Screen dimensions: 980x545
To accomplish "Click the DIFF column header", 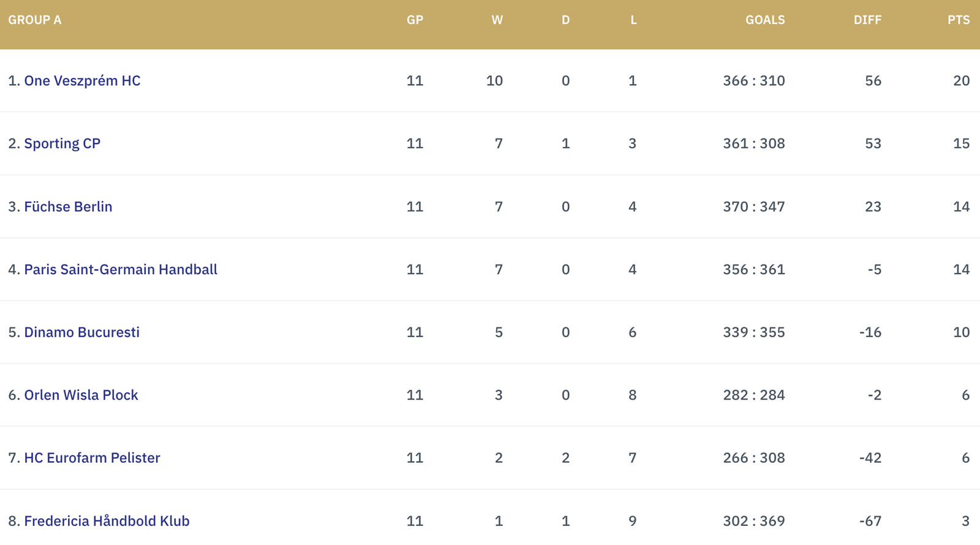I will pos(867,20).
